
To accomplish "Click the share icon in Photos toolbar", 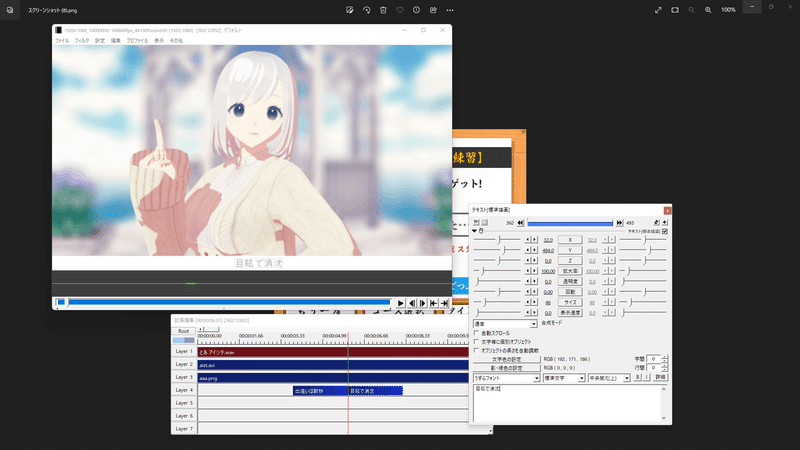I will (433, 10).
